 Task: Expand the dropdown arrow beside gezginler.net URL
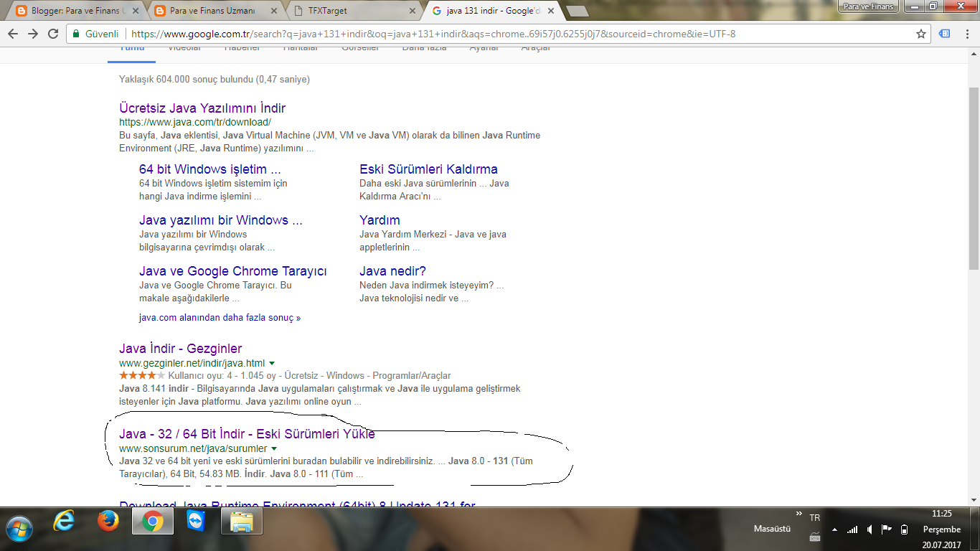click(272, 364)
